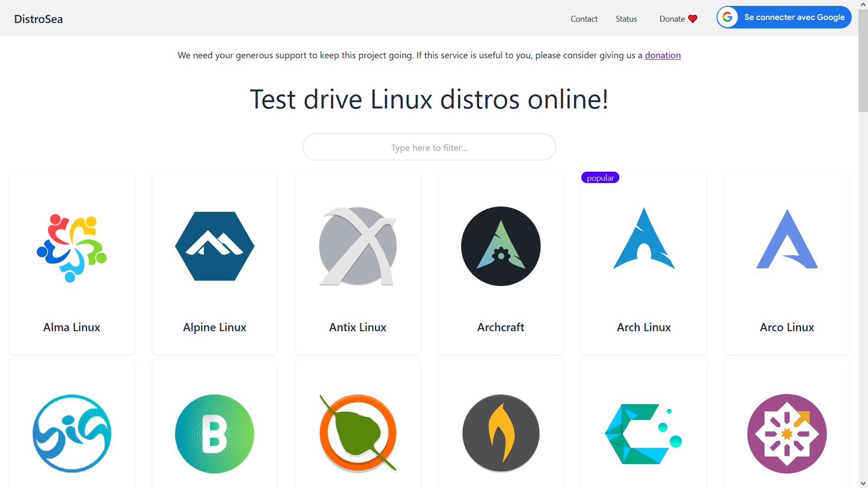Click the red heart Donate icon

click(x=693, y=19)
